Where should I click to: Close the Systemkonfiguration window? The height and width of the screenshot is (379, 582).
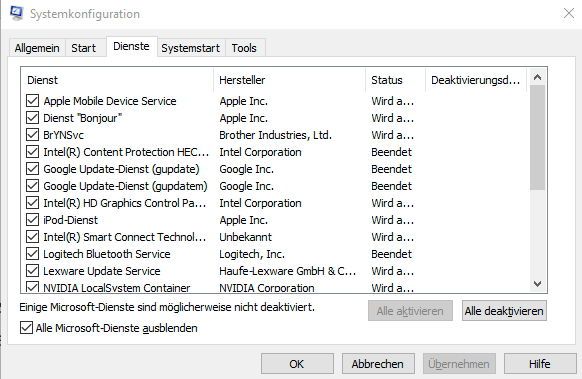(569, 13)
